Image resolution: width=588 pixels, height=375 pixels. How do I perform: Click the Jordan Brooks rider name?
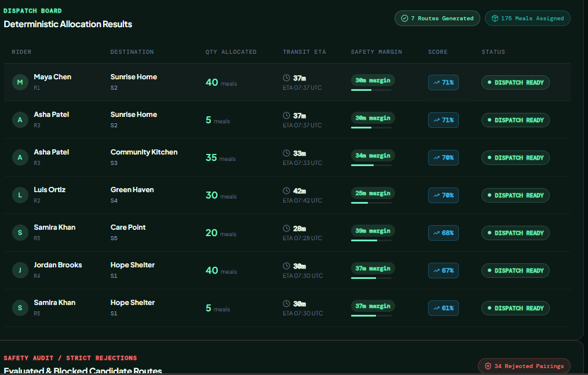pyautogui.click(x=58, y=265)
